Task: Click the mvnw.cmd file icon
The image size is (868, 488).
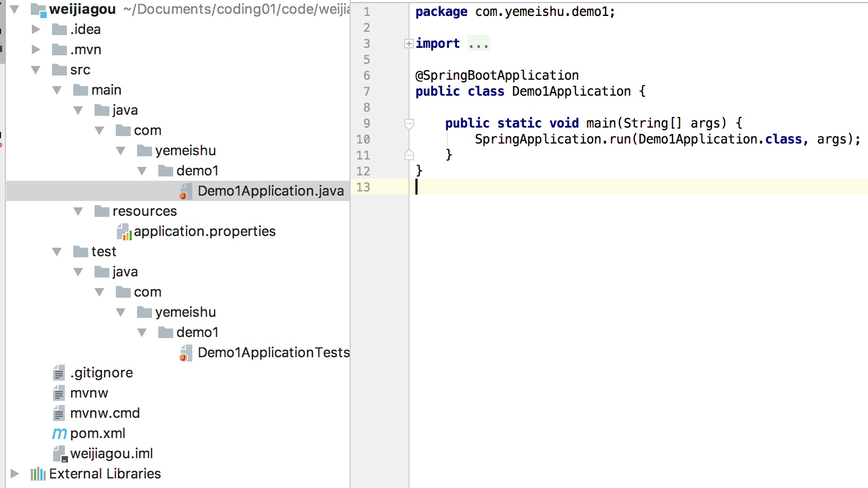Action: pyautogui.click(x=59, y=414)
